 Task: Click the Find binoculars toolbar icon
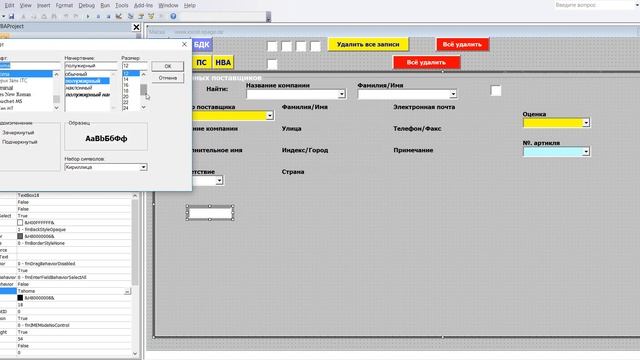[54, 16]
